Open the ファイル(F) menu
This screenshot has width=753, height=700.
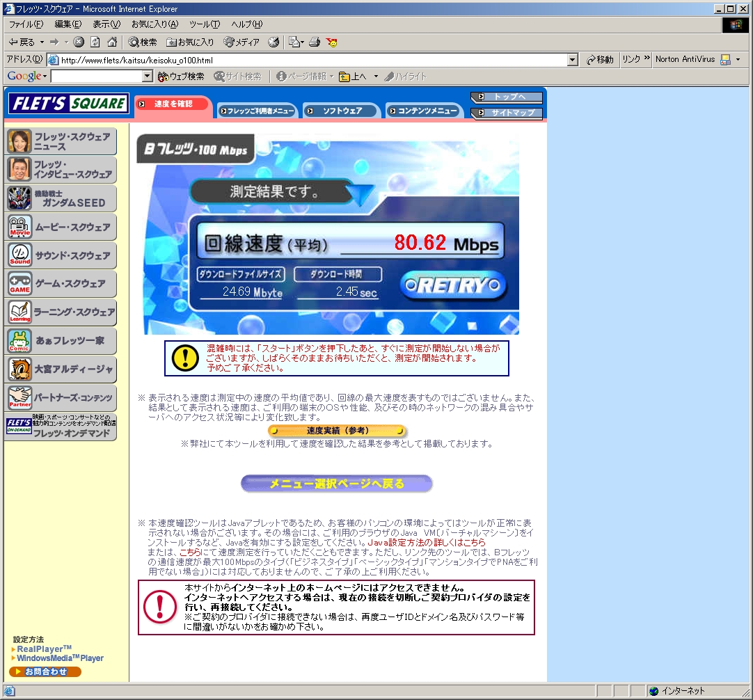click(x=26, y=24)
